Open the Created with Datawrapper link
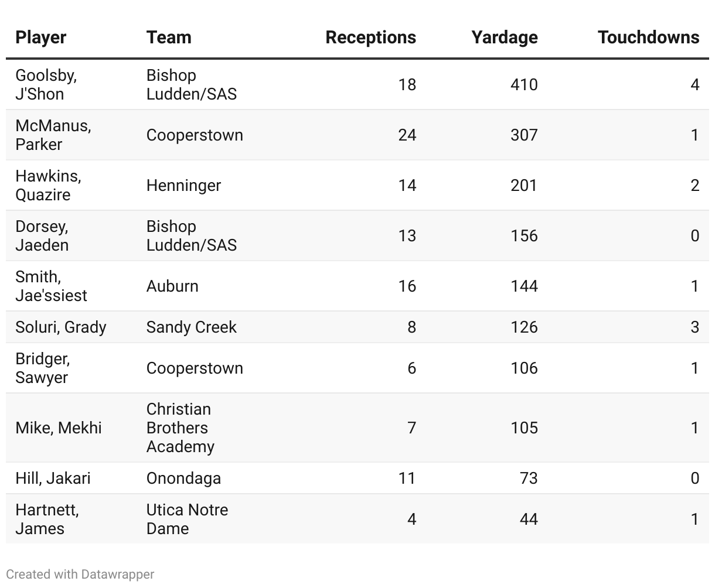This screenshot has width=715, height=588. [80, 574]
